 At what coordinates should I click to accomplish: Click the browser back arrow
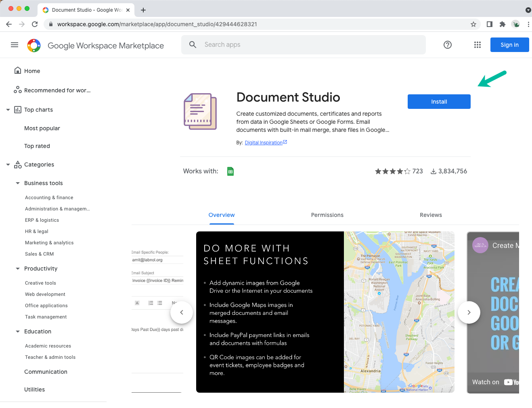tap(9, 24)
